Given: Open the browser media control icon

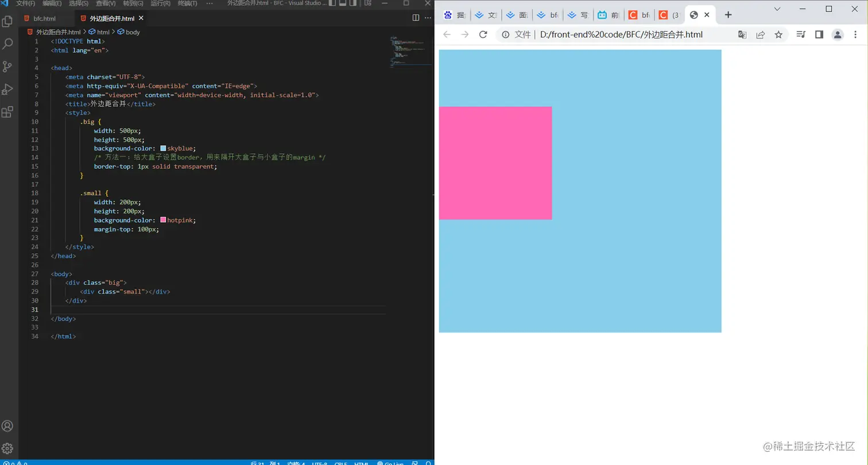Looking at the screenshot, I should [x=801, y=34].
